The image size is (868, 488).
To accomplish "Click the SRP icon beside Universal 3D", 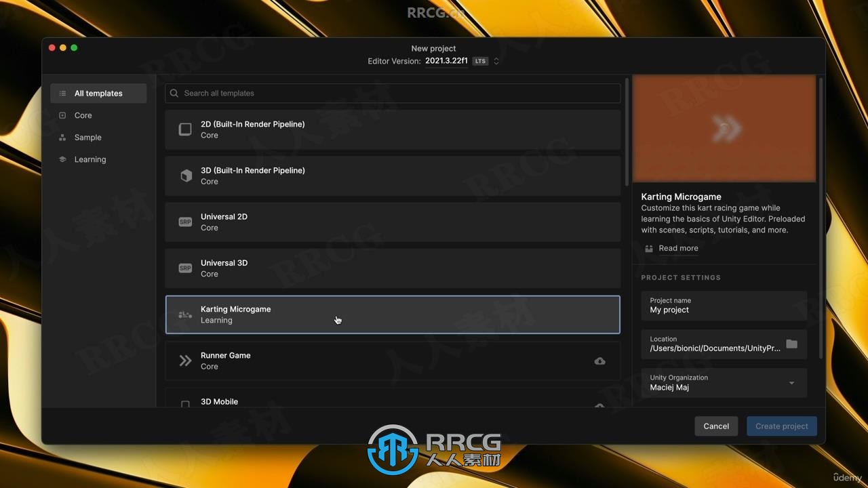I will tap(185, 268).
